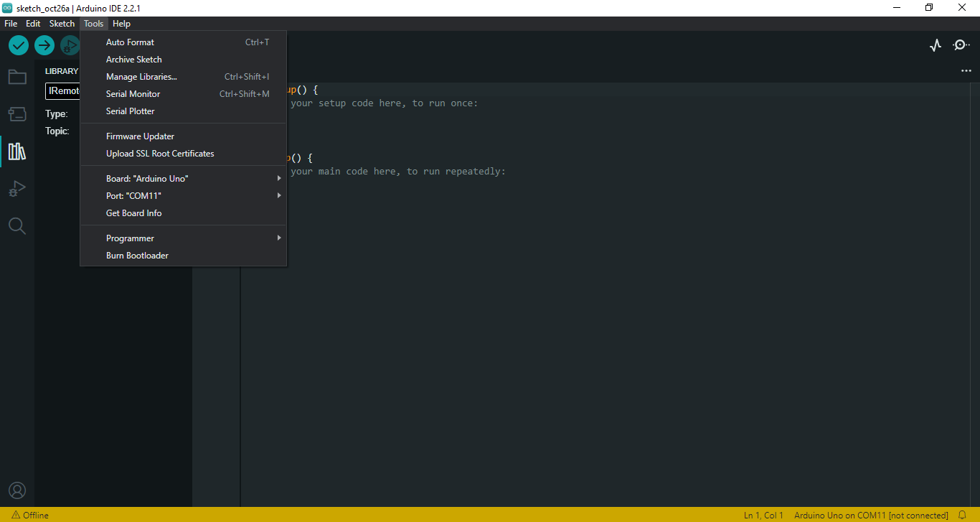
Task: Click the Upload sketch arrow icon
Action: pyautogui.click(x=44, y=45)
